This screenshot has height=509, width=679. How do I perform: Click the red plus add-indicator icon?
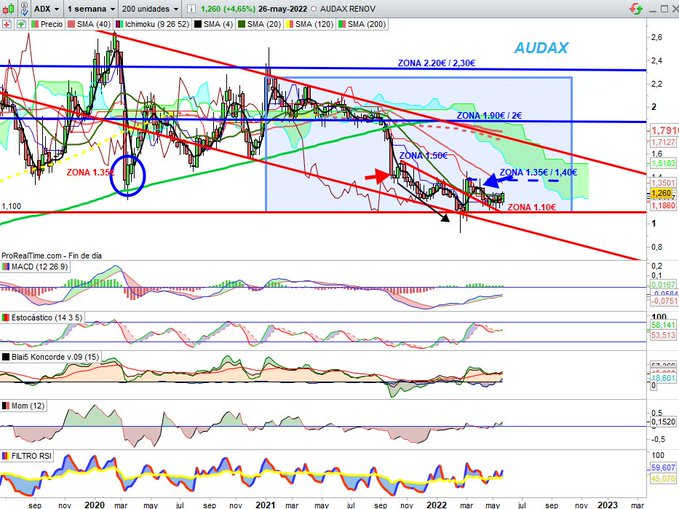click(x=6, y=24)
